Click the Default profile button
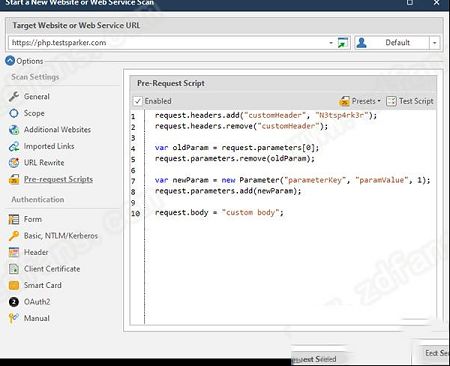Viewport: 450px width, 366px height. (x=392, y=43)
